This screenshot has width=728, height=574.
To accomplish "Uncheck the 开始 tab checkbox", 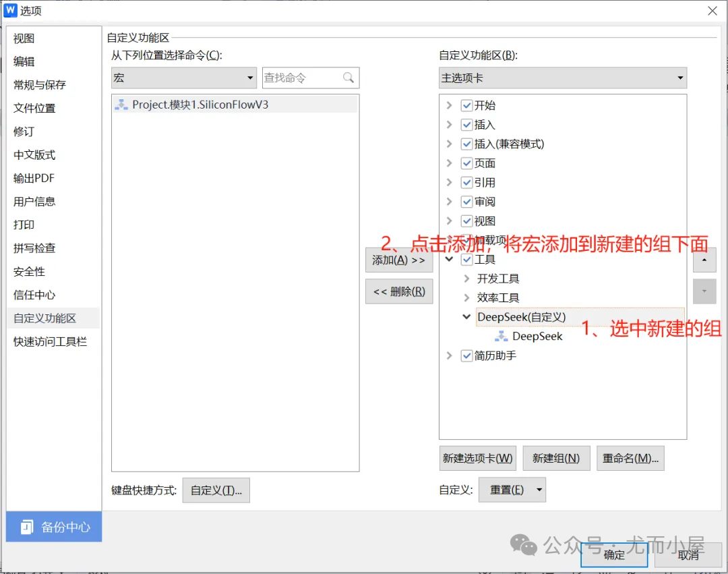I will click(x=466, y=105).
